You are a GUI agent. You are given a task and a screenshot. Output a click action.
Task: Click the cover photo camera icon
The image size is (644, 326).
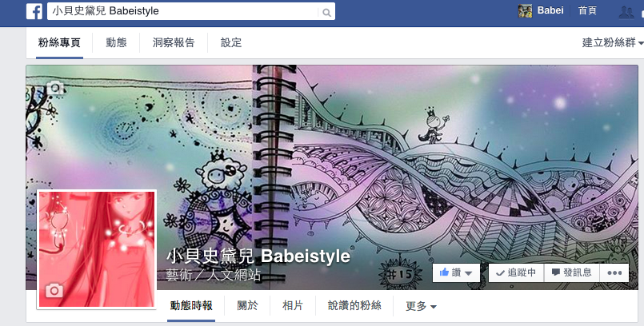click(x=55, y=87)
